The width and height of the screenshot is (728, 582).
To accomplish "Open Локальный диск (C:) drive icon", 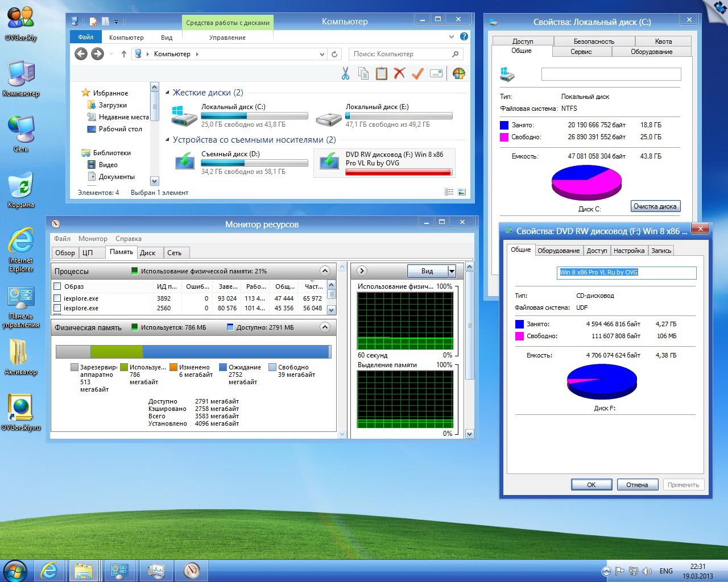I will tap(185, 115).
